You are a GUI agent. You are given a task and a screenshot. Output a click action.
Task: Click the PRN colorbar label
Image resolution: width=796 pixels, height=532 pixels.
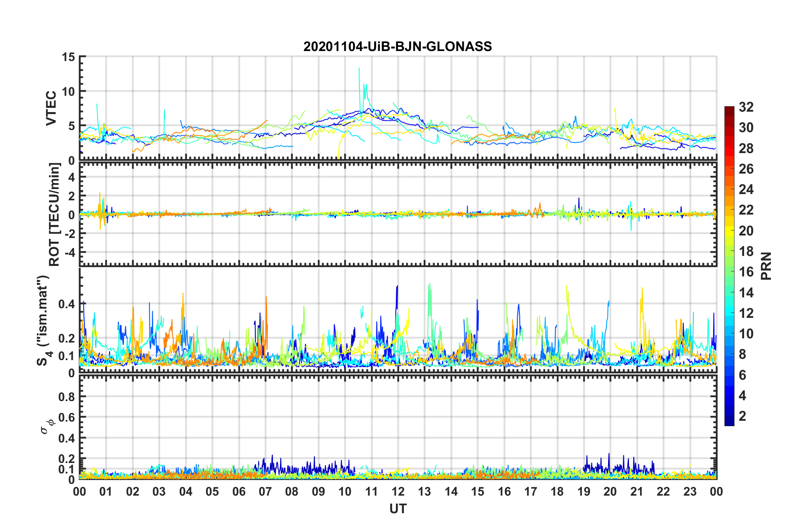click(767, 266)
